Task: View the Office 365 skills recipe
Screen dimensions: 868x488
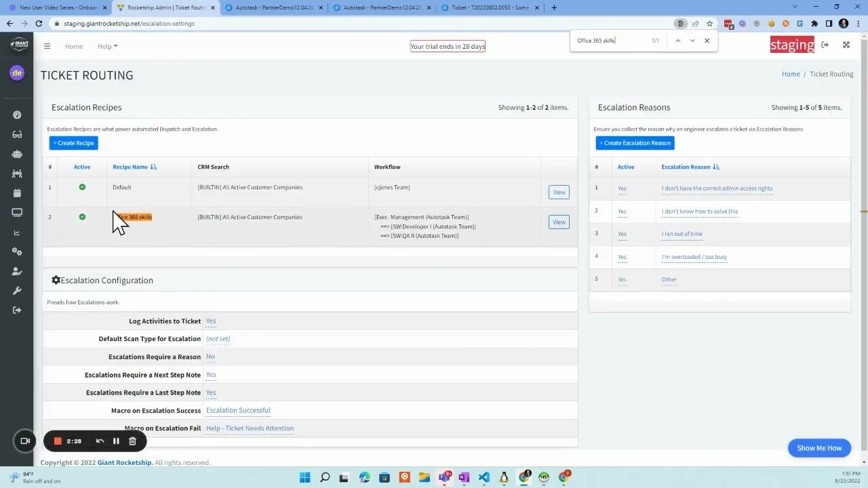Action: pos(559,222)
